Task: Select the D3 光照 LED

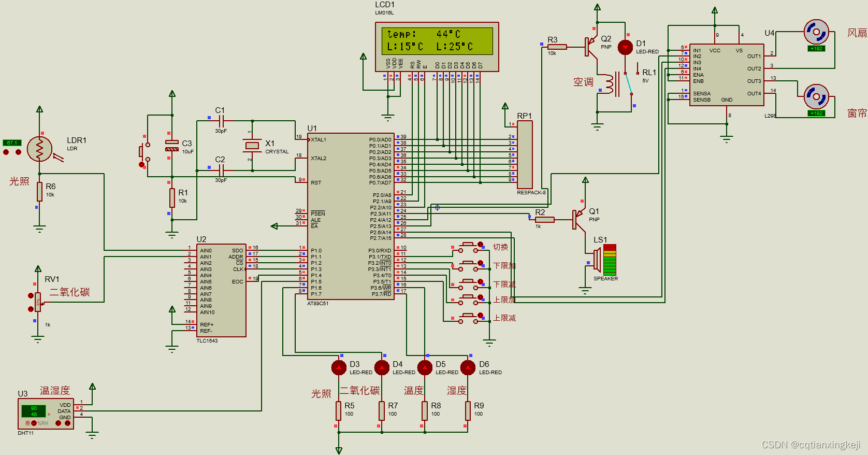Action: (x=339, y=367)
